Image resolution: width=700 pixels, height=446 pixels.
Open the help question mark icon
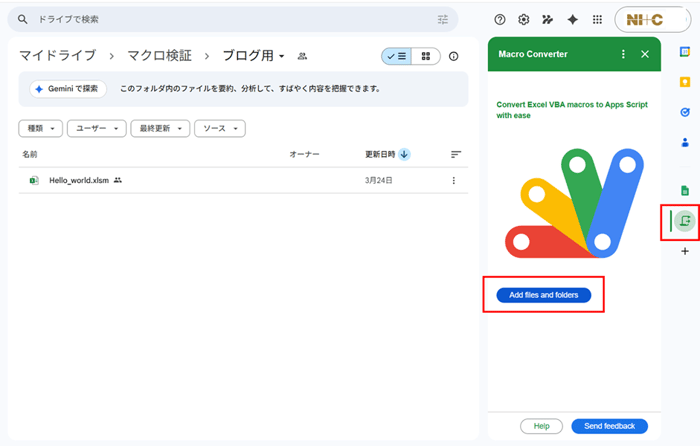(x=500, y=19)
